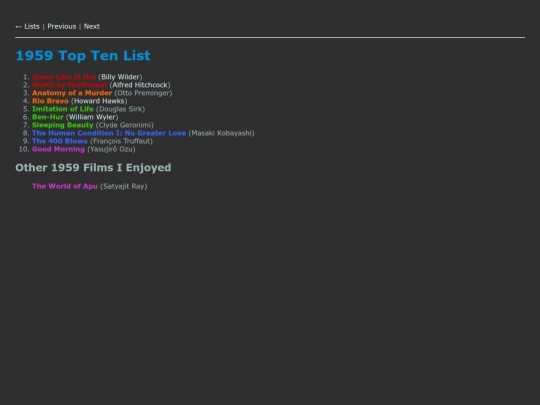540x405 pixels.
Task: Open The World of Apu link
Action: 65,186
